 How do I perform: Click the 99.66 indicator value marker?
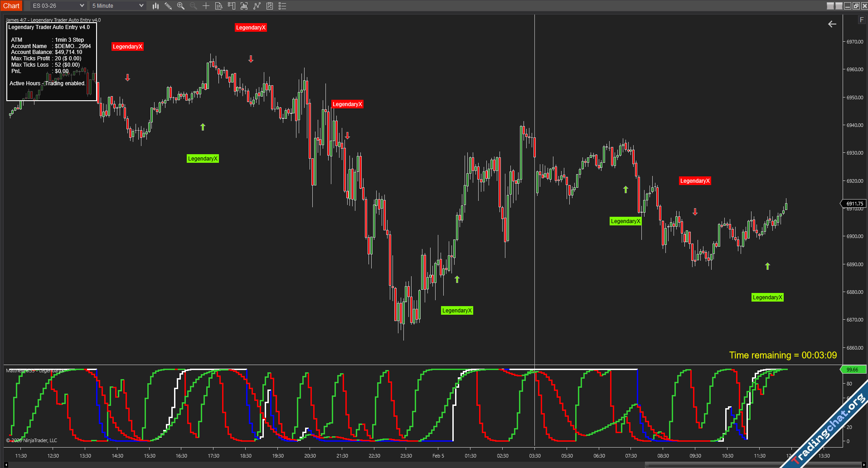(x=853, y=370)
